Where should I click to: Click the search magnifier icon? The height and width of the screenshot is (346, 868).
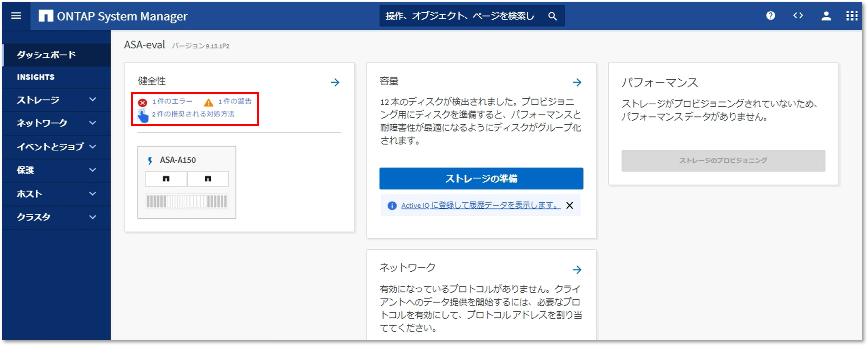552,16
